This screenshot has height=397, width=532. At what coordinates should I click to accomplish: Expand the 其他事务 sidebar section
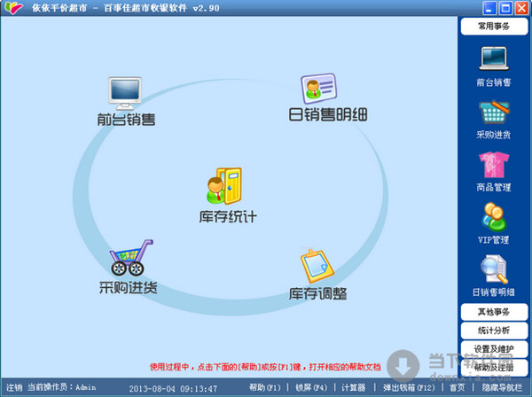point(494,312)
